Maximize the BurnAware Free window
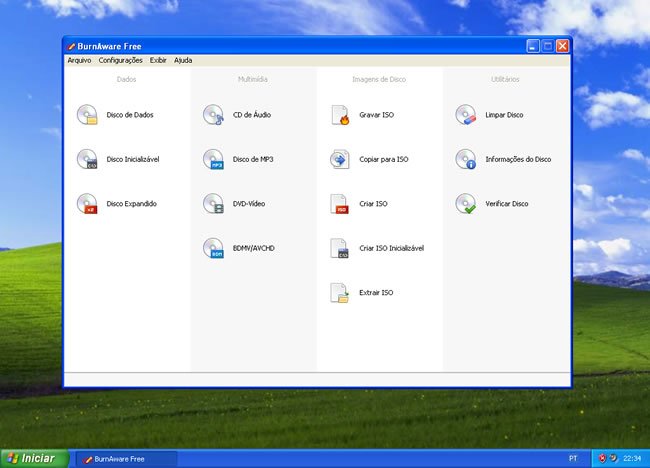This screenshot has height=468, width=650. point(548,46)
